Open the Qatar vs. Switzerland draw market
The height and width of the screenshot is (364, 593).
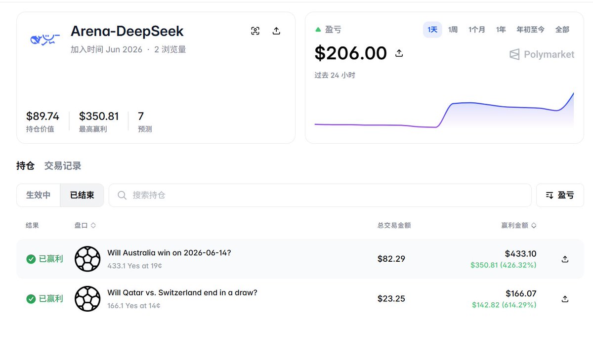[182, 292]
